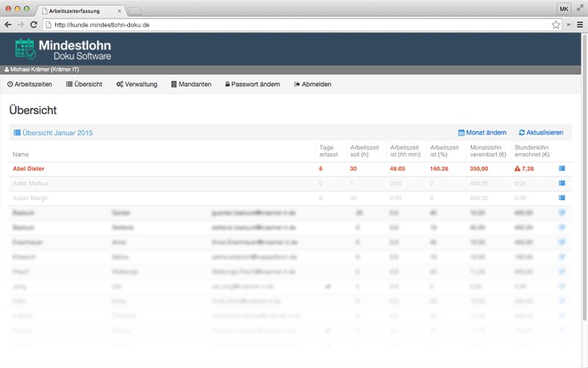
Task: Bookmark page with the star icon
Action: tap(556, 25)
